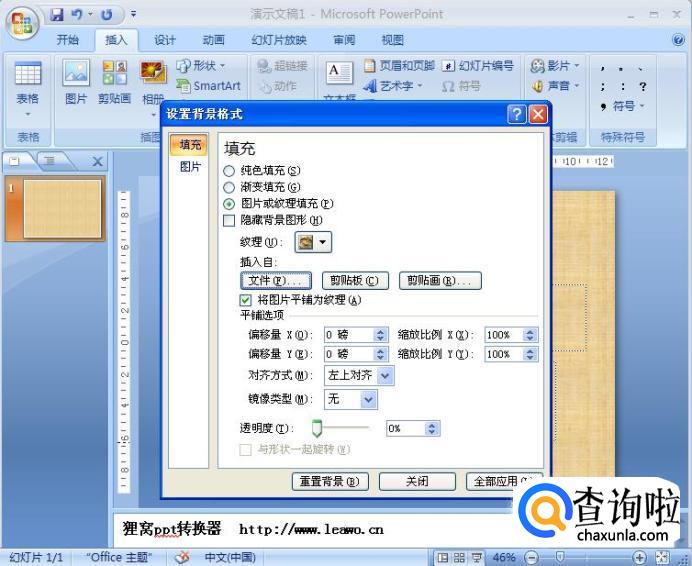Insert slide number (幻灯片编号)
692x566 pixels.
click(478, 66)
